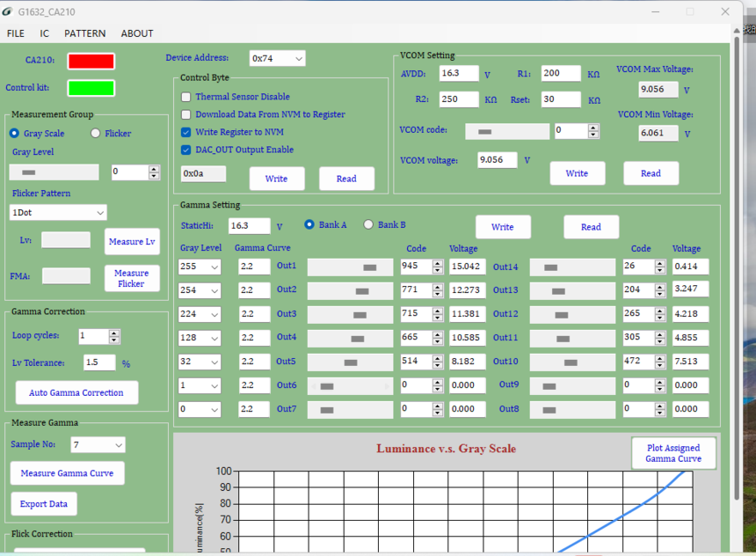Click Out1 Code 945 stepper arrows
Image resolution: width=756 pixels, height=556 pixels.
point(437,267)
